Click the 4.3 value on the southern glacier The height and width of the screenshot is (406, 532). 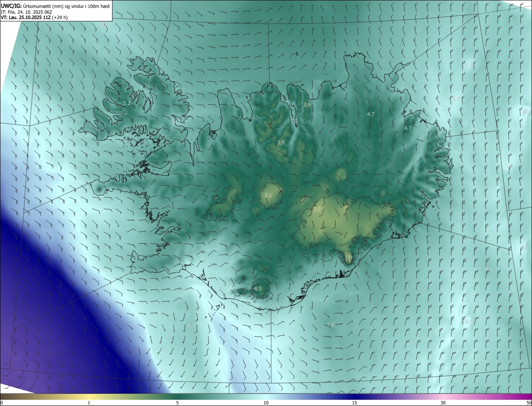(x=258, y=289)
